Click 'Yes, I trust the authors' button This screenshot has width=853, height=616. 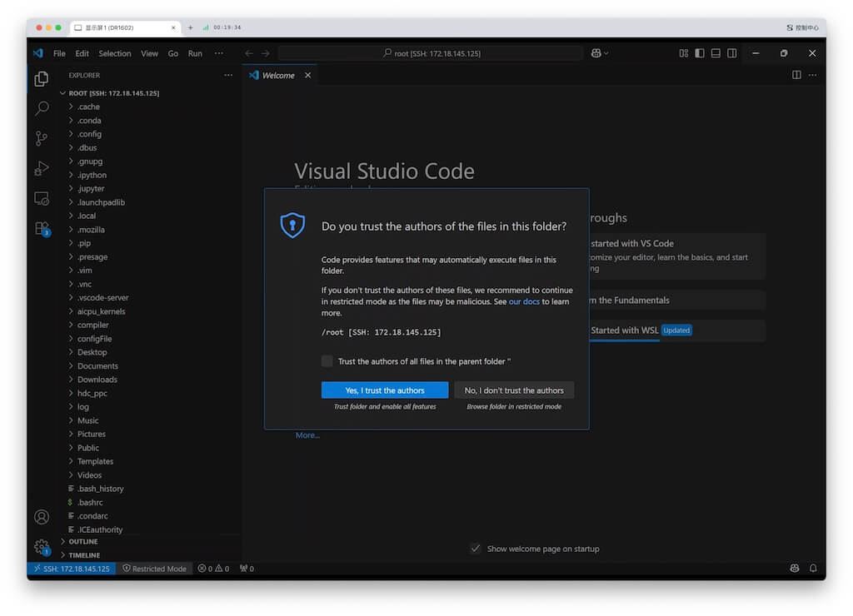385,390
